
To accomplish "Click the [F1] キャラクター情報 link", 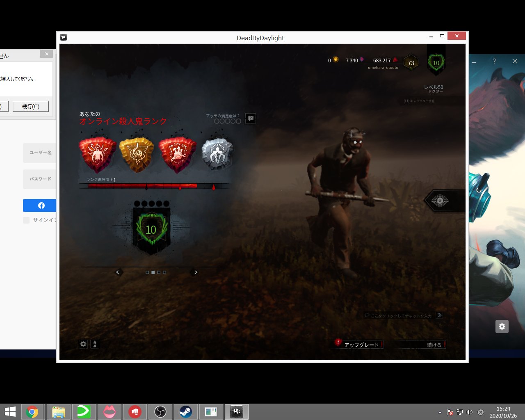I will (x=419, y=101).
